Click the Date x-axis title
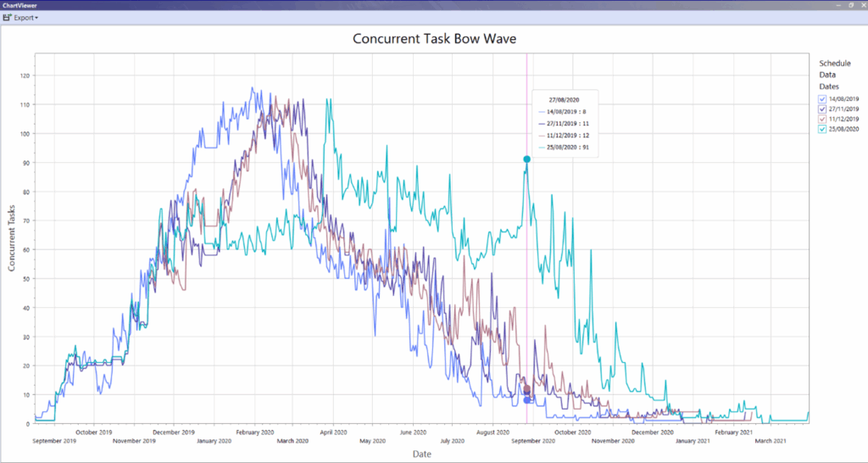 (x=422, y=455)
